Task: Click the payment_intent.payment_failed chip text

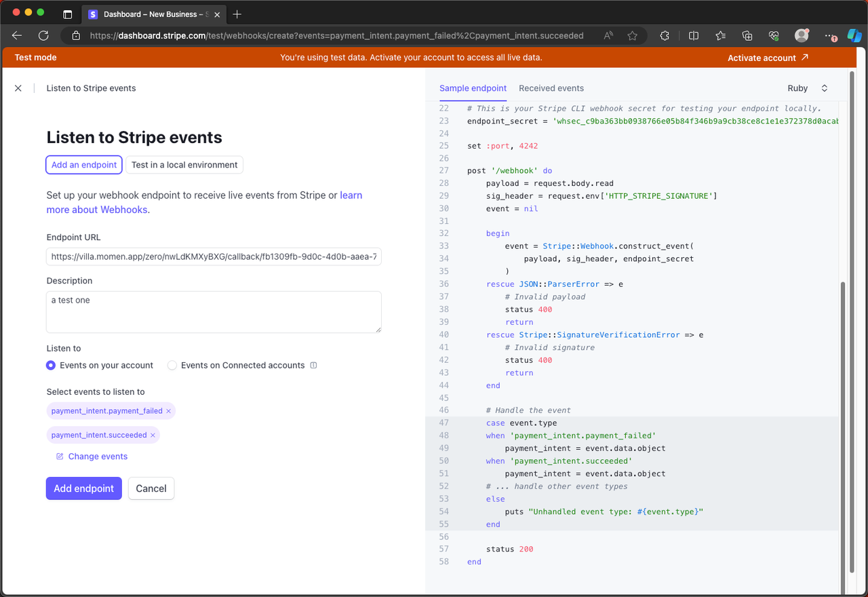Action: (x=106, y=411)
